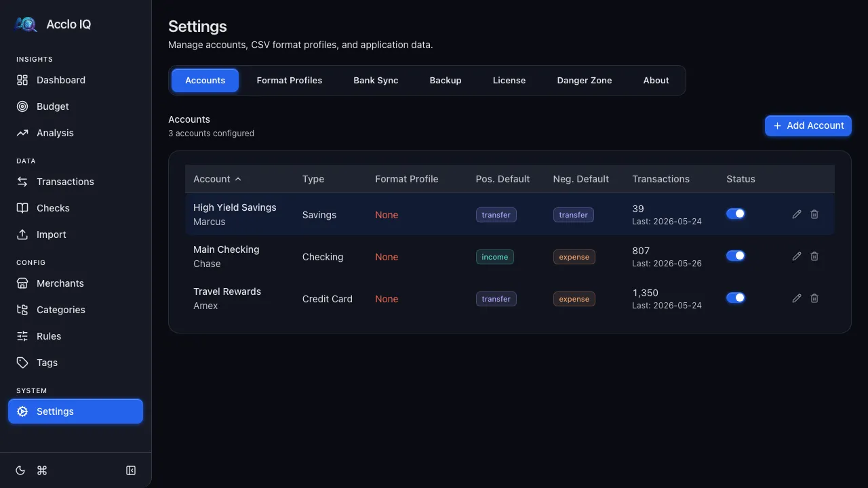Open the About tab

[x=656, y=80]
